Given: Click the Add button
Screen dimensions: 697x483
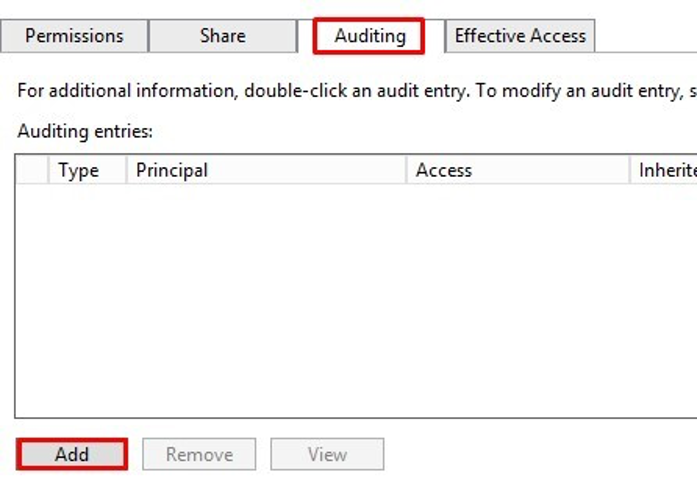Looking at the screenshot, I should [x=72, y=454].
